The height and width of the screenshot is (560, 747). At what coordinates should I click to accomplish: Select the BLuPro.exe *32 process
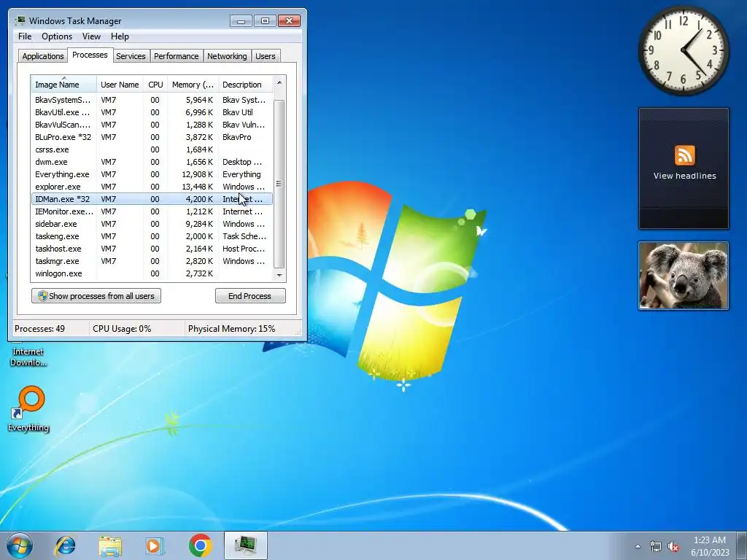152,137
